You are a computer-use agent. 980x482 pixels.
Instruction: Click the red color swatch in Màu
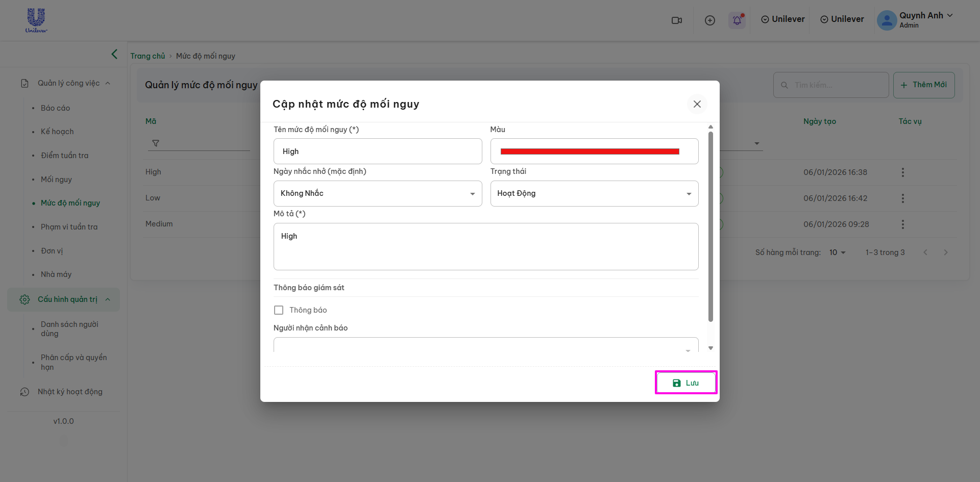(590, 151)
